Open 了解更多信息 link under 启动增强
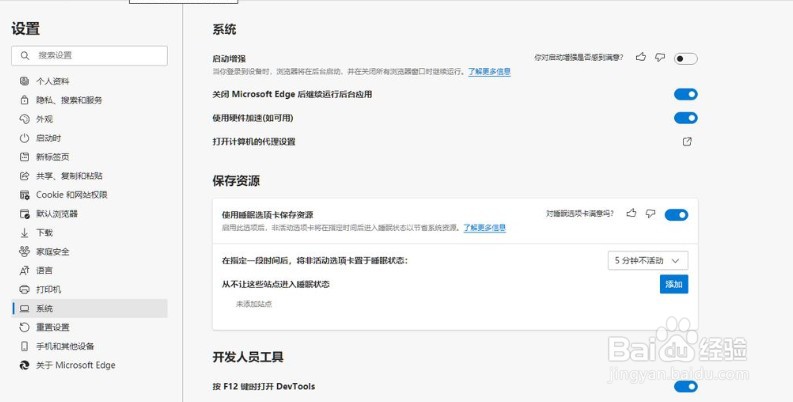Image resolution: width=793 pixels, height=402 pixels. click(x=489, y=72)
